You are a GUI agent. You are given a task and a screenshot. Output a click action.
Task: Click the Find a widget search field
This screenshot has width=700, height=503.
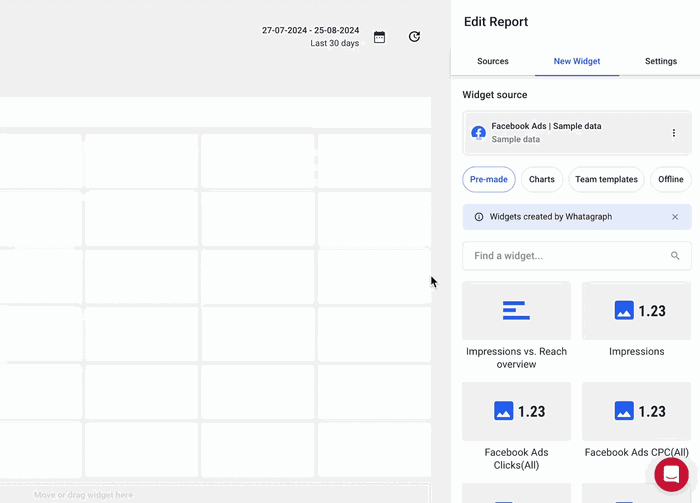(576, 256)
